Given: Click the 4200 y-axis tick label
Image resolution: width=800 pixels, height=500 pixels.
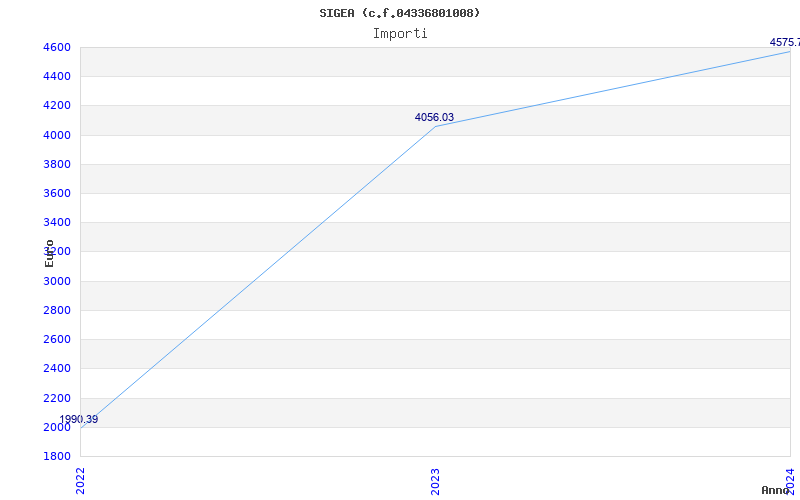Looking at the screenshot, I should [57, 106].
